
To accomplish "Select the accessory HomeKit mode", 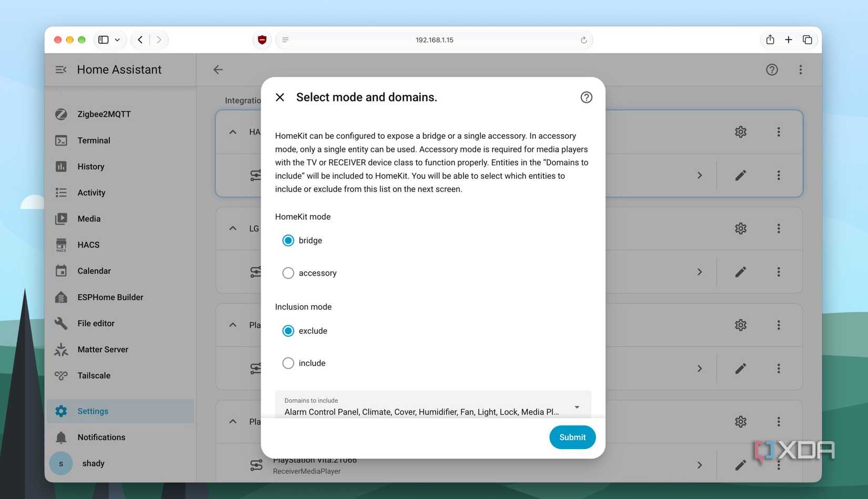I will [x=288, y=273].
